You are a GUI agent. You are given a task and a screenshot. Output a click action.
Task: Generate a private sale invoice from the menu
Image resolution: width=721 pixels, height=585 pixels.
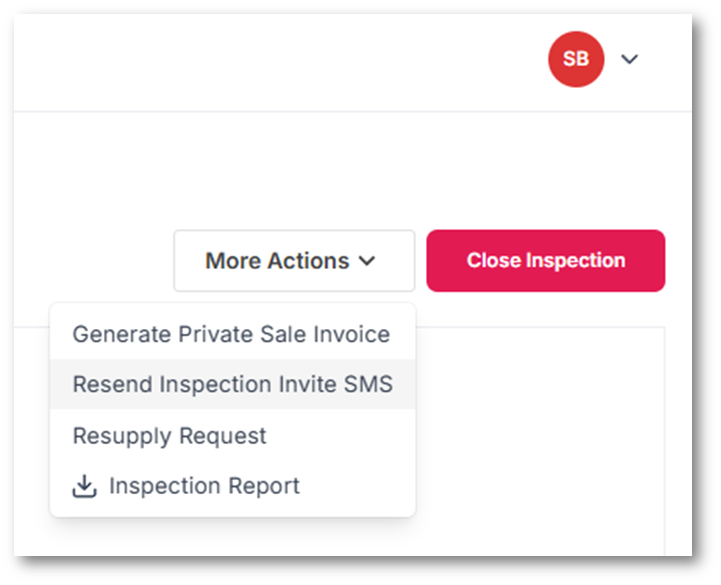tap(231, 334)
